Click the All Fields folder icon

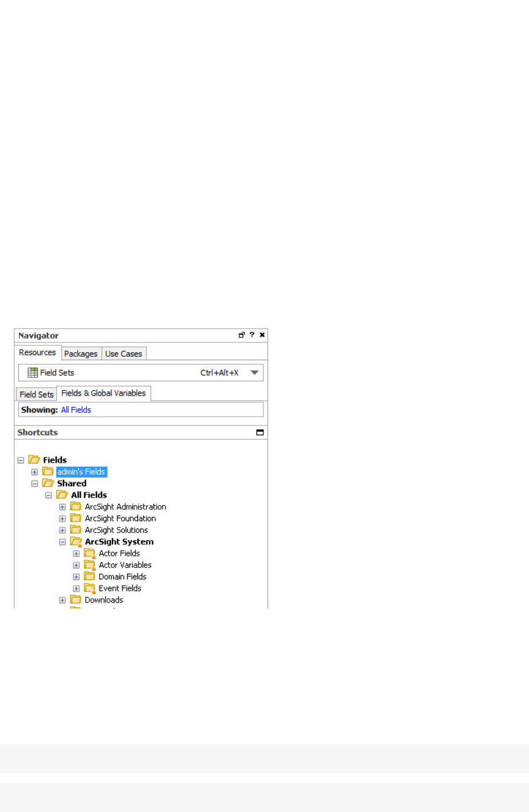(62, 495)
